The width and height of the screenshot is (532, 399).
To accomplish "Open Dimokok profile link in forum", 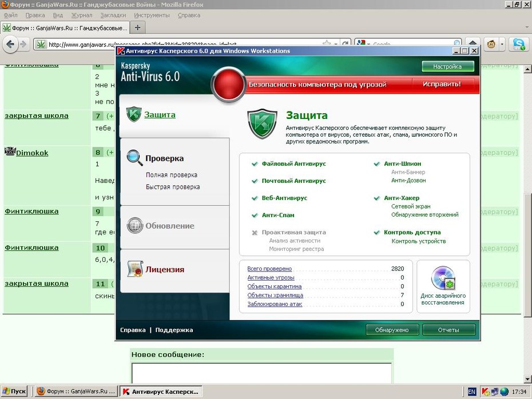I will pos(32,153).
